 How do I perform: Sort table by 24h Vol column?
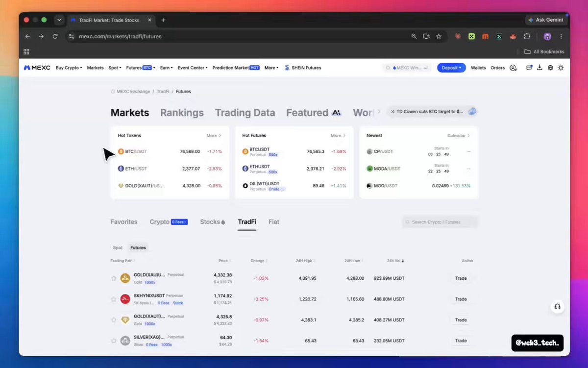[396, 261]
